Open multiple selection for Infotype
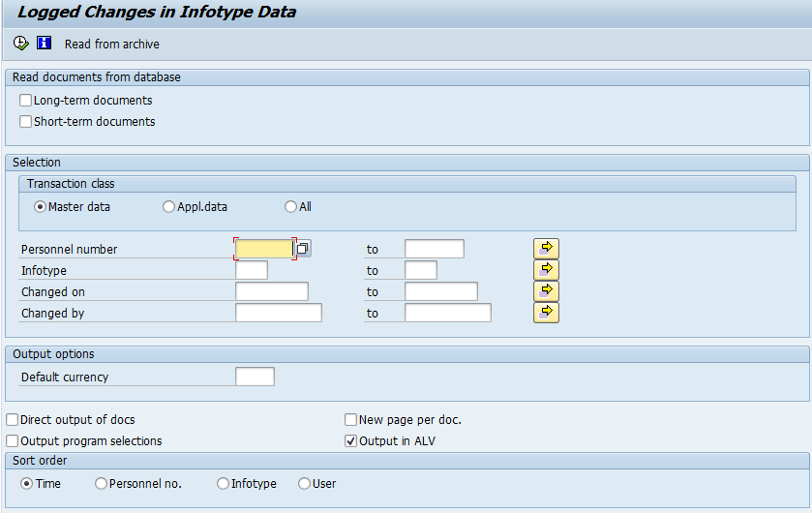Image resolution: width=812 pixels, height=513 pixels. click(x=546, y=270)
